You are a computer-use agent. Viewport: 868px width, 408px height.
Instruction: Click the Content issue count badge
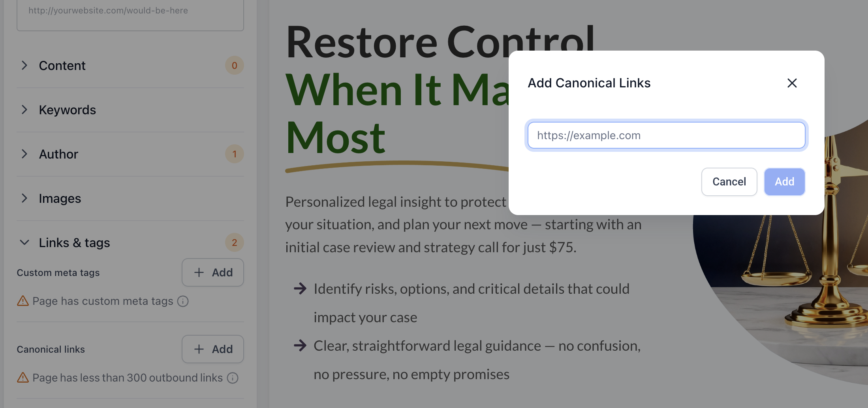pyautogui.click(x=234, y=66)
